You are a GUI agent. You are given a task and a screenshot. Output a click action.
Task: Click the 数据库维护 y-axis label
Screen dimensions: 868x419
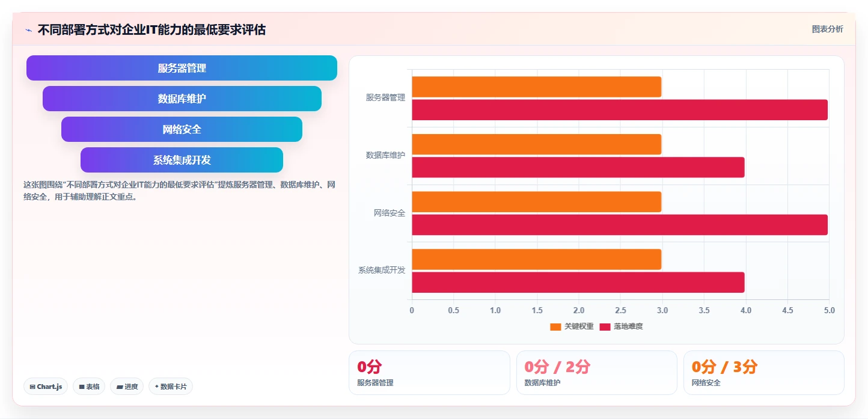coord(385,155)
